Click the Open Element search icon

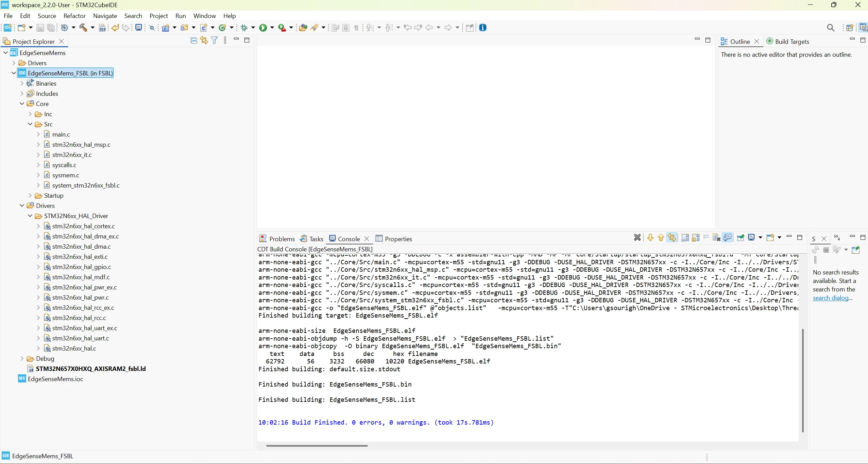click(x=152, y=28)
